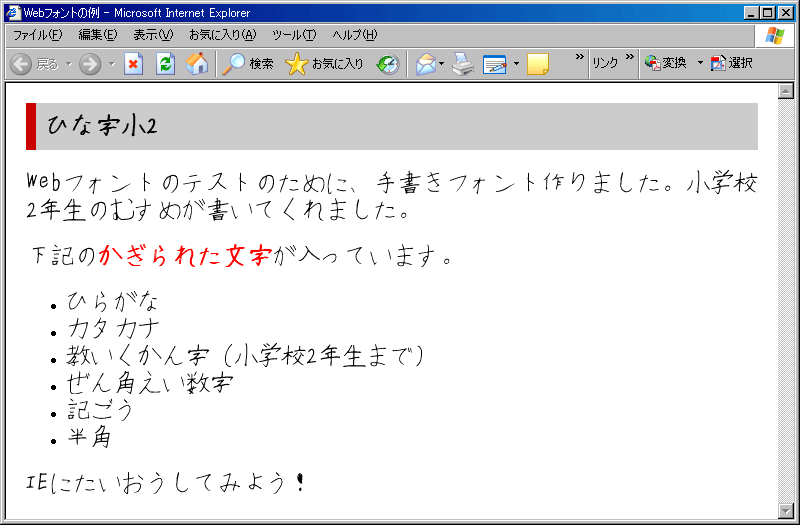Click the red text かぎられた文字
Image resolution: width=800 pixels, height=525 pixels.
coord(185,256)
